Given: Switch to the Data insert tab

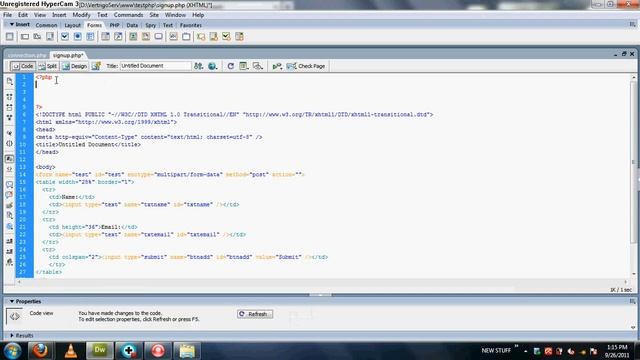Looking at the screenshot, I should coord(132,25).
